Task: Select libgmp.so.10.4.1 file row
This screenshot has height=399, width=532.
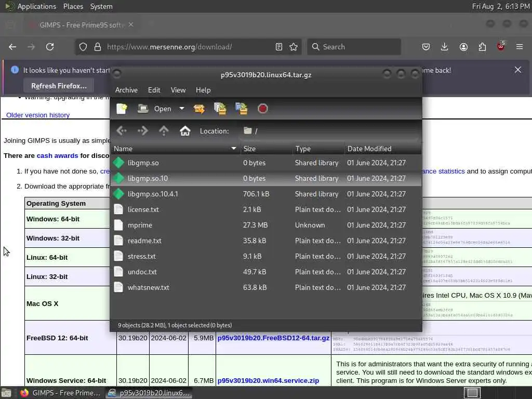Action: pyautogui.click(x=266, y=194)
